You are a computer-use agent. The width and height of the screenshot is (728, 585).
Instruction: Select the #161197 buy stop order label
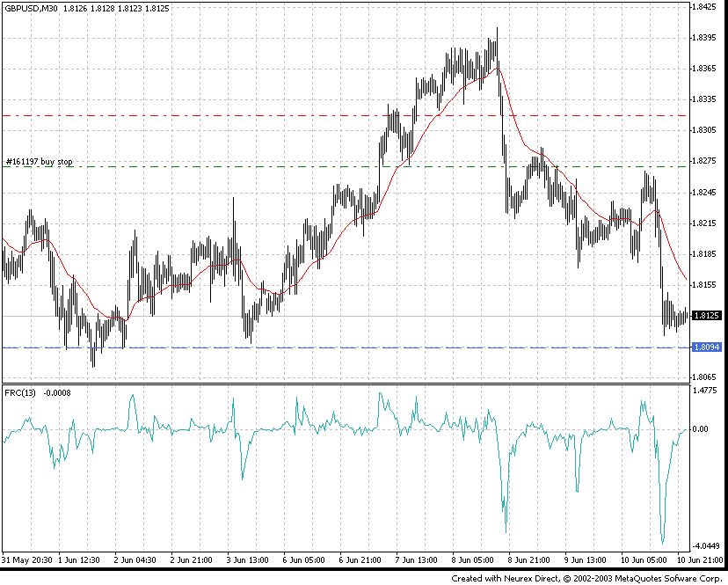point(40,162)
